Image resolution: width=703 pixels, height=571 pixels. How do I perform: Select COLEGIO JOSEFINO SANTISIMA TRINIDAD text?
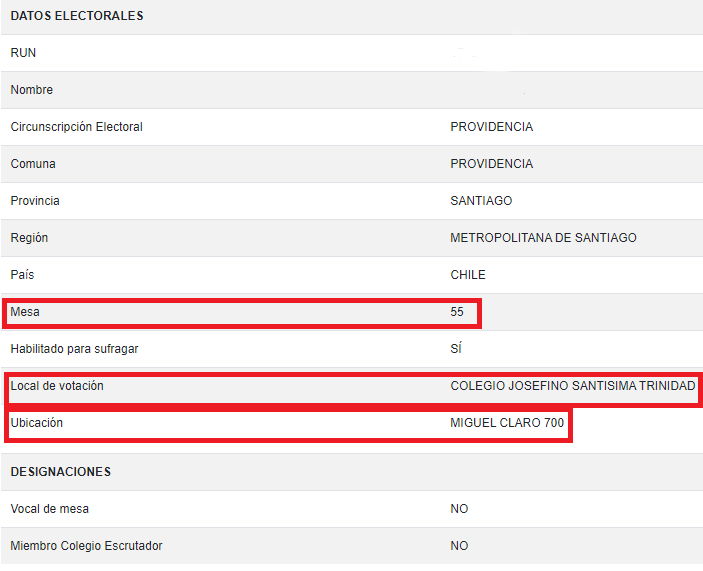pos(572,386)
